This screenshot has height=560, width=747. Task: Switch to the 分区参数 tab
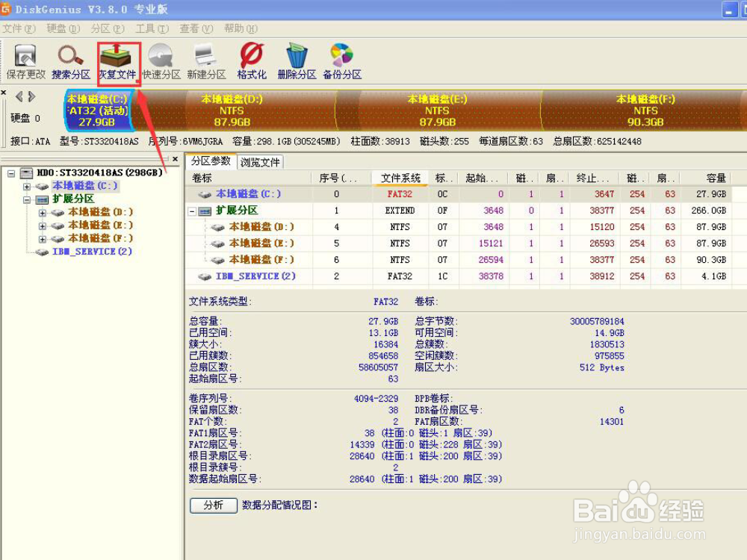point(211,161)
